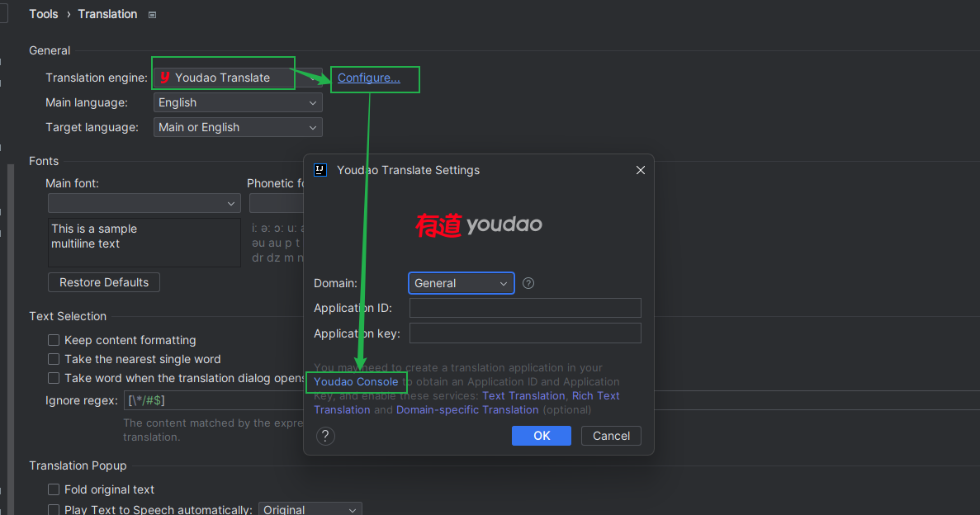The height and width of the screenshot is (515, 980).
Task: Click OK in the Youdao settings dialog
Action: [542, 436]
